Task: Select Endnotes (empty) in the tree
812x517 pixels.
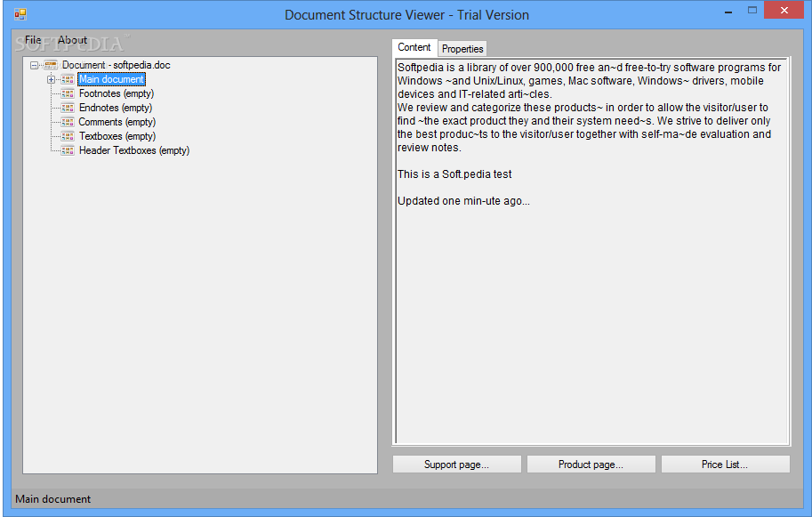Action: (x=116, y=108)
